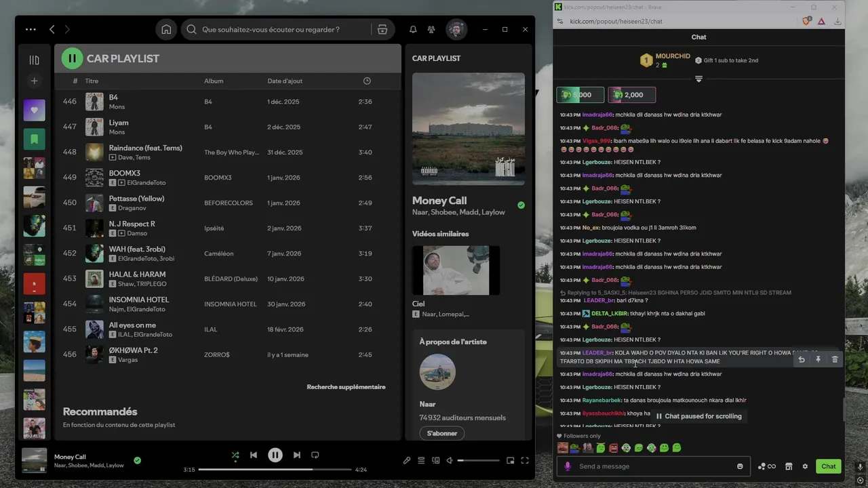
Task: Expand Your Library sidebar
Action: (34, 60)
